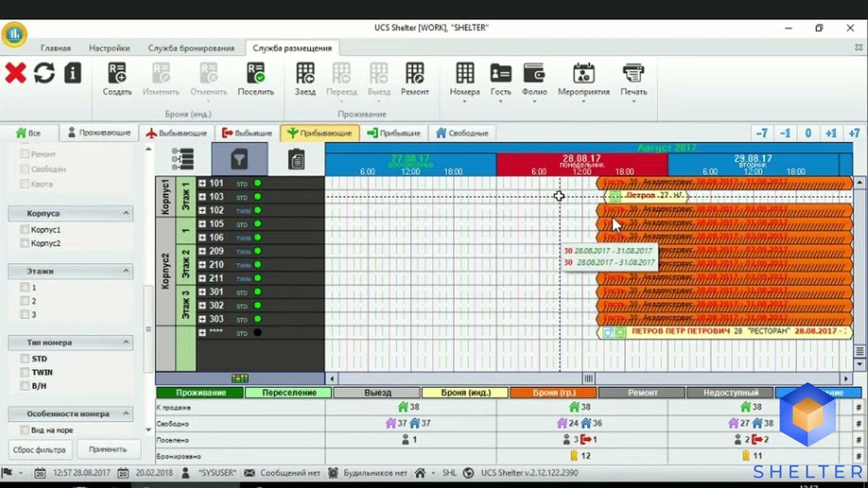Show the Выбывшие filter tab
This screenshot has height=488, width=868.
coord(248,133)
